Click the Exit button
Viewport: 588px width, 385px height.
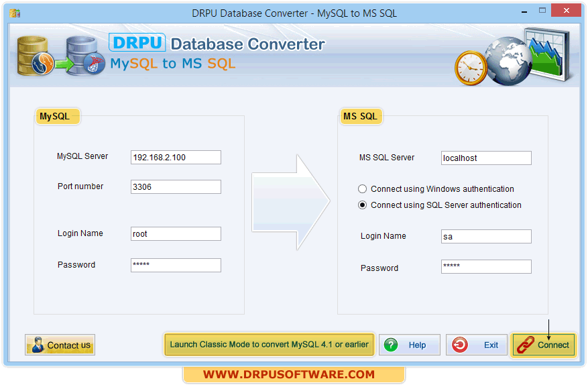476,345
